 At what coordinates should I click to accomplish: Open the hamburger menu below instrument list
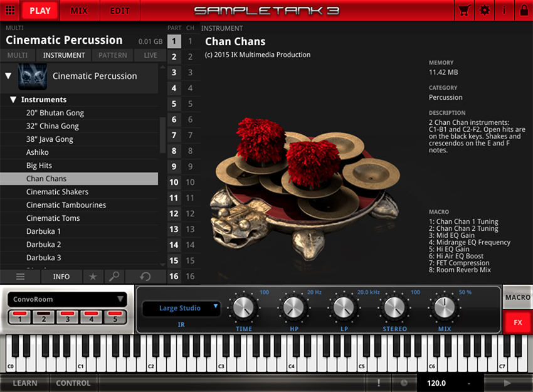point(20,277)
